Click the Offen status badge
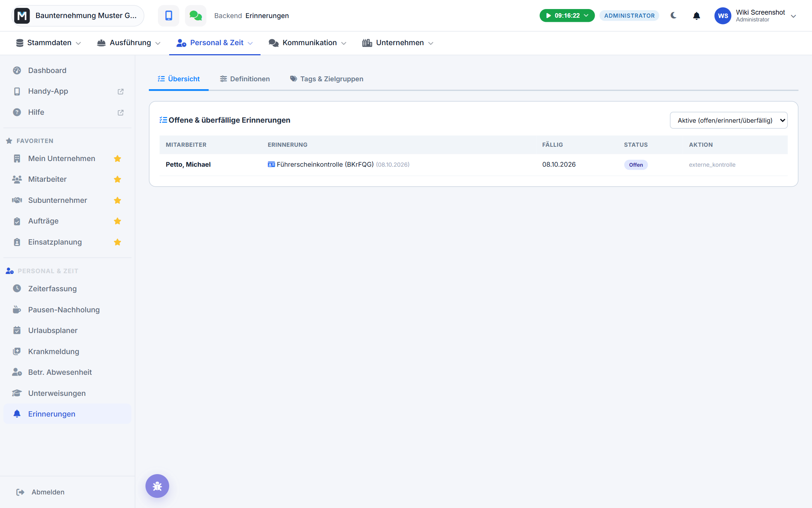Viewport: 812px width, 508px height. [636, 165]
